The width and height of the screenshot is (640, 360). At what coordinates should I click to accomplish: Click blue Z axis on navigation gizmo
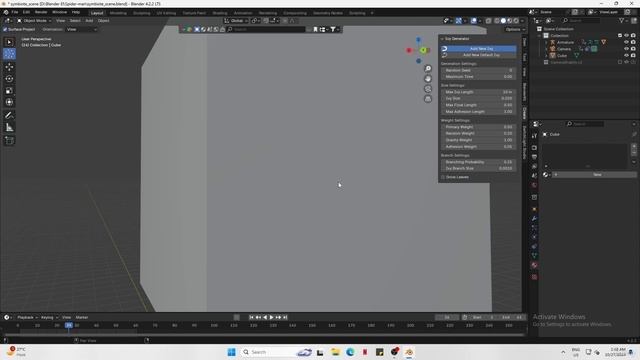pyautogui.click(x=418, y=40)
